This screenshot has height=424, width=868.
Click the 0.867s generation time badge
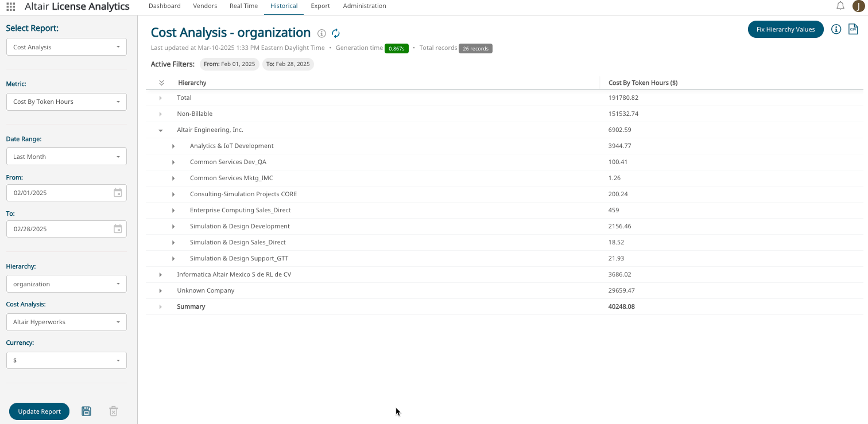[x=396, y=49]
